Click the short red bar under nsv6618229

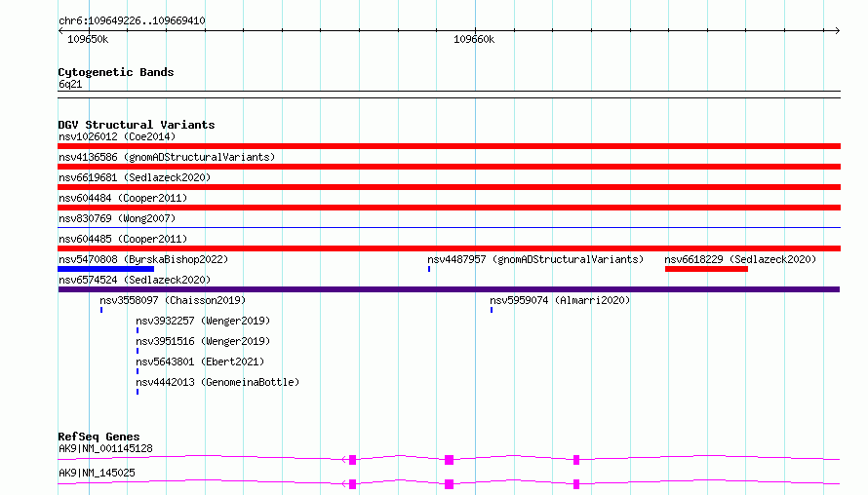coord(706,269)
